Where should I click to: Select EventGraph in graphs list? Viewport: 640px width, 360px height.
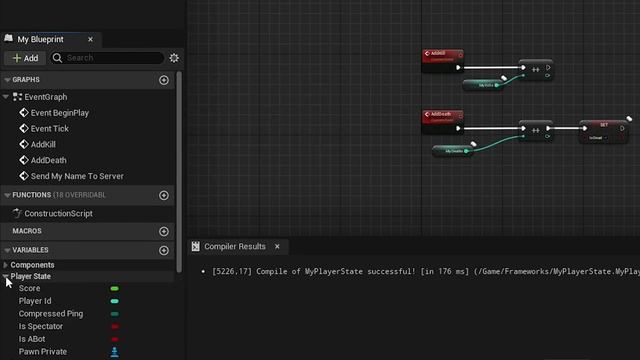[x=46, y=97]
